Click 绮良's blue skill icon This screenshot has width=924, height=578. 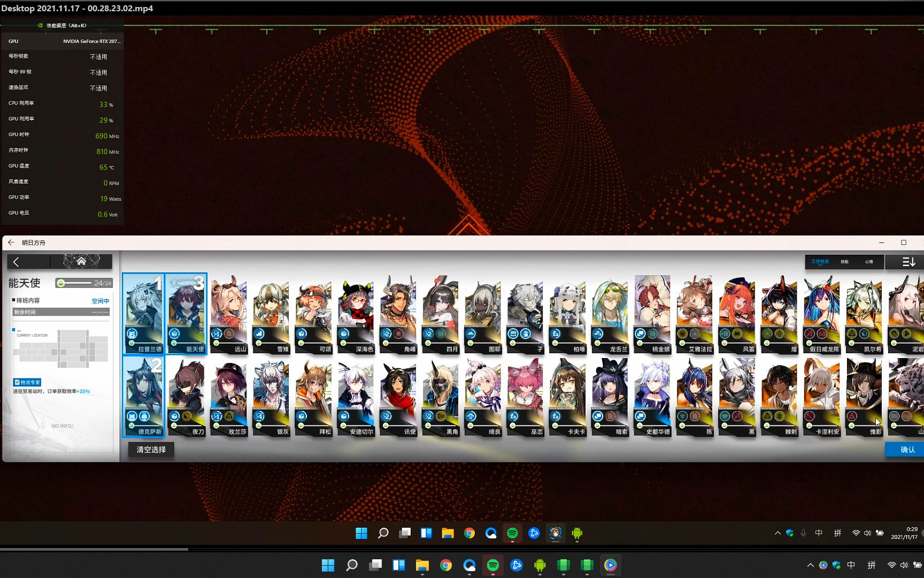tap(471, 416)
